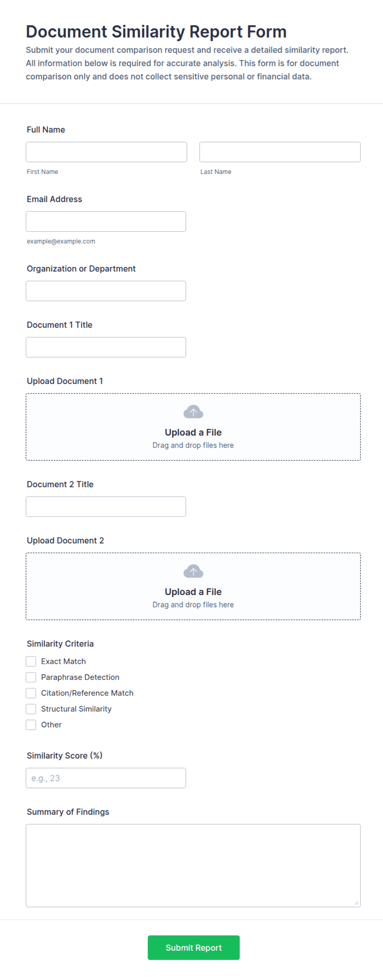Screen dimensions: 383x980
Task: Select the Structural Similarity checkbox
Action: 31,709
